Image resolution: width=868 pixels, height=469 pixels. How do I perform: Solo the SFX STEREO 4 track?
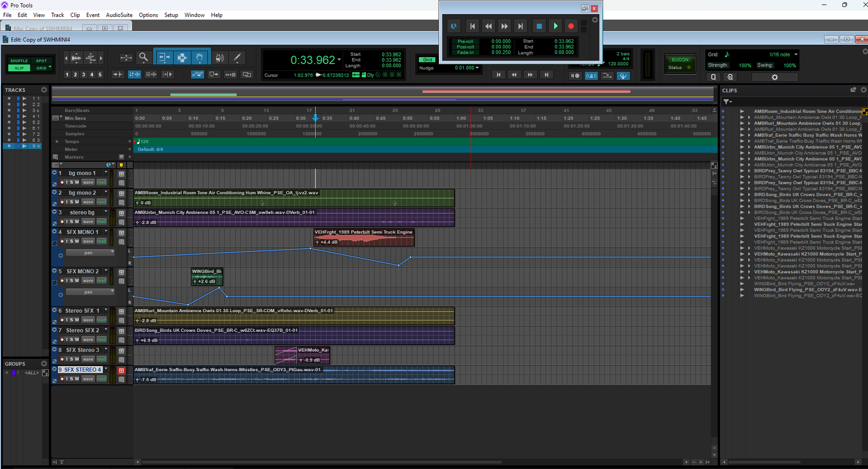[x=71, y=379]
